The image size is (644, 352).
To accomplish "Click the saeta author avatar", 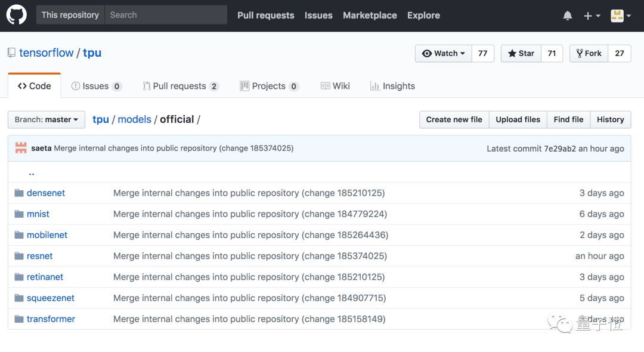I will tap(21, 148).
